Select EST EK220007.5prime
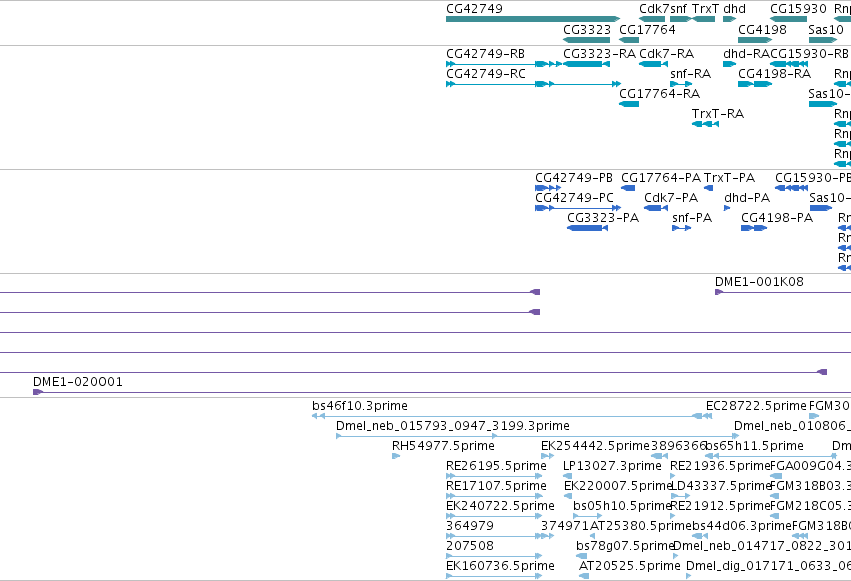 click(568, 496)
